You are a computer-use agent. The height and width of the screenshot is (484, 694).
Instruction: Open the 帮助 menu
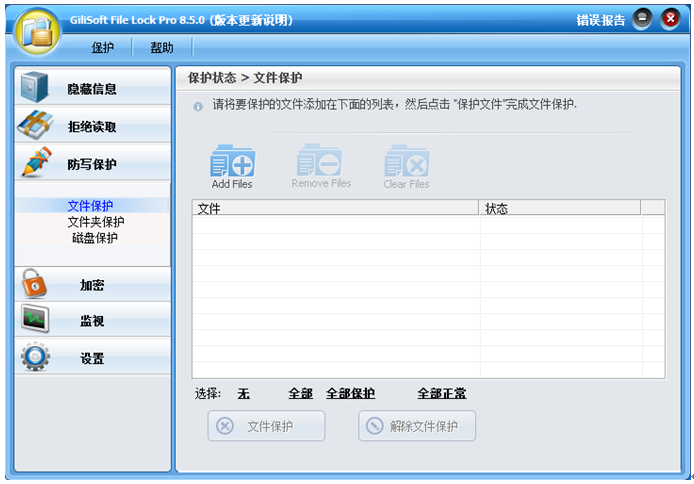[162, 47]
